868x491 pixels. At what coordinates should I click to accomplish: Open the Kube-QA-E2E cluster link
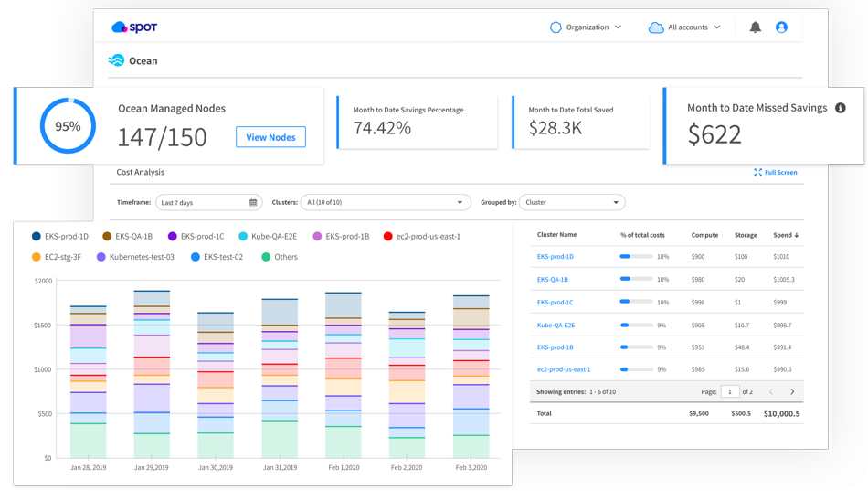click(556, 325)
